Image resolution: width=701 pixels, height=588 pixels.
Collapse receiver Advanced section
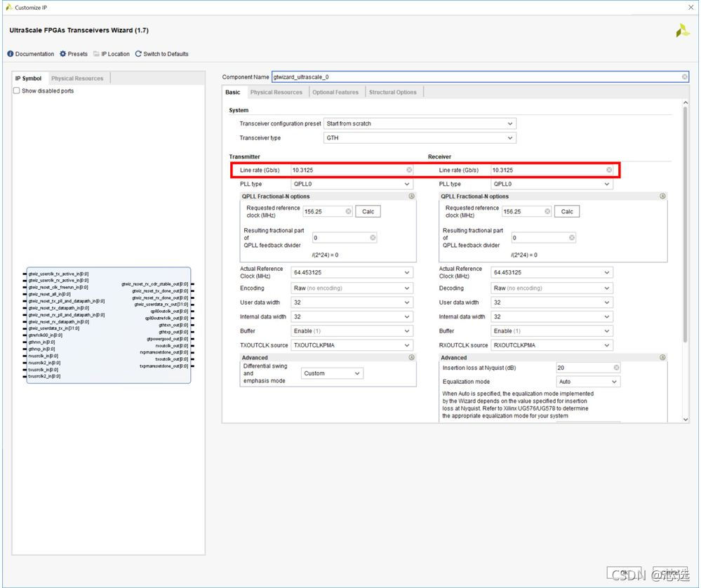coord(662,358)
